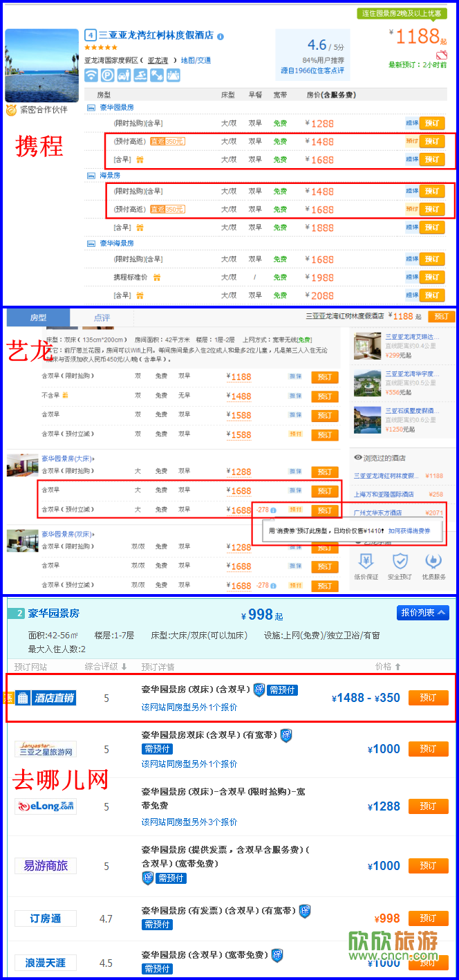Click 该网站同房型另外3个报价 under eLong
459x980 pixels.
pyautogui.click(x=189, y=822)
